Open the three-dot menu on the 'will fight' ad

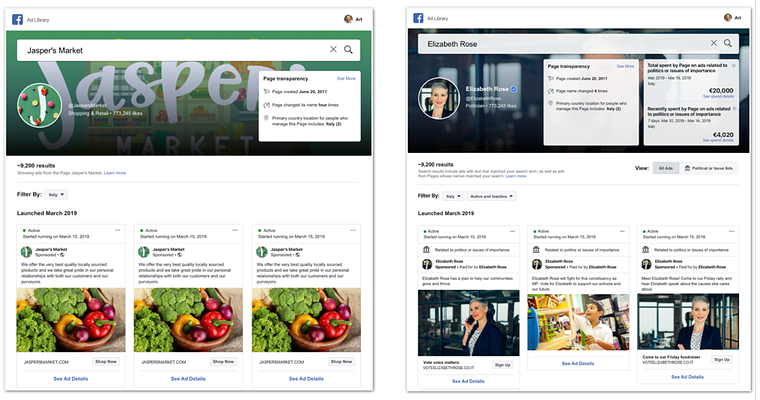tap(622, 231)
